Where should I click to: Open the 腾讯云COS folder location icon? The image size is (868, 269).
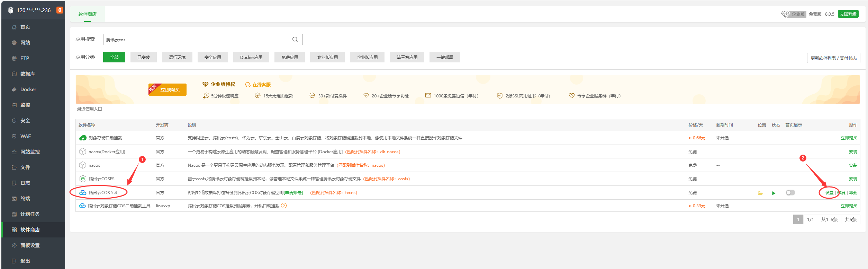(760, 193)
